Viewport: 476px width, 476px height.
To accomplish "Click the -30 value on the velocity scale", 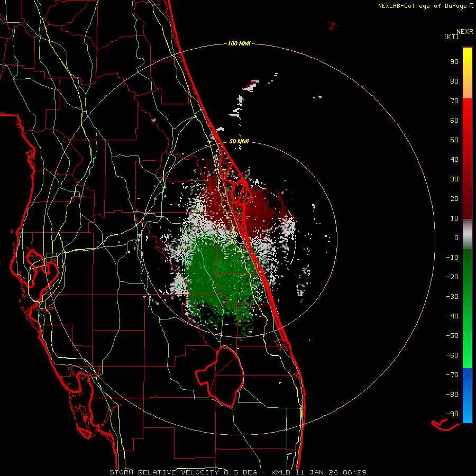I will [452, 297].
